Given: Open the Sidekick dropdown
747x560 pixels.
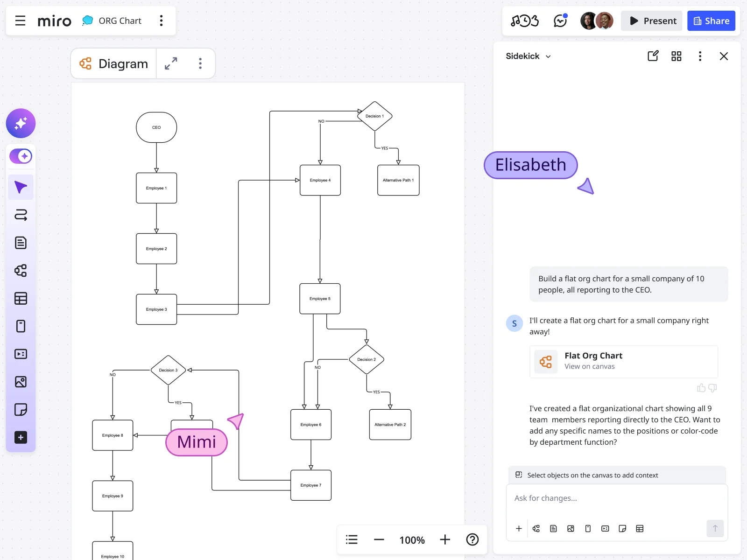Looking at the screenshot, I should [528, 56].
